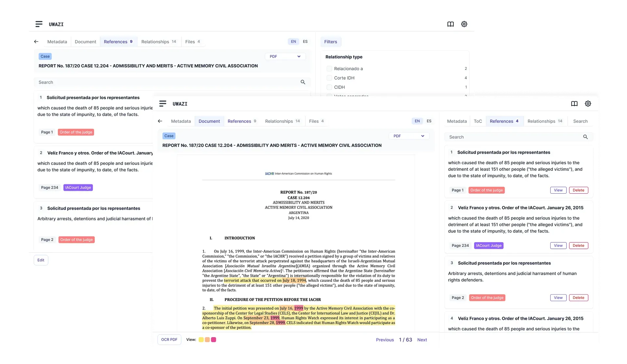
Task: Open the settings gear in the back window
Action: (464, 24)
